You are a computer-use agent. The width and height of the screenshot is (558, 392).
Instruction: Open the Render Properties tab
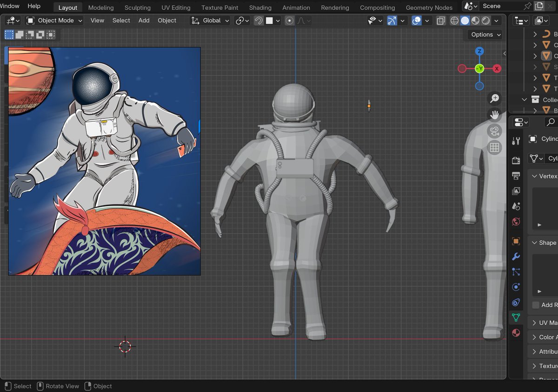tap(516, 161)
